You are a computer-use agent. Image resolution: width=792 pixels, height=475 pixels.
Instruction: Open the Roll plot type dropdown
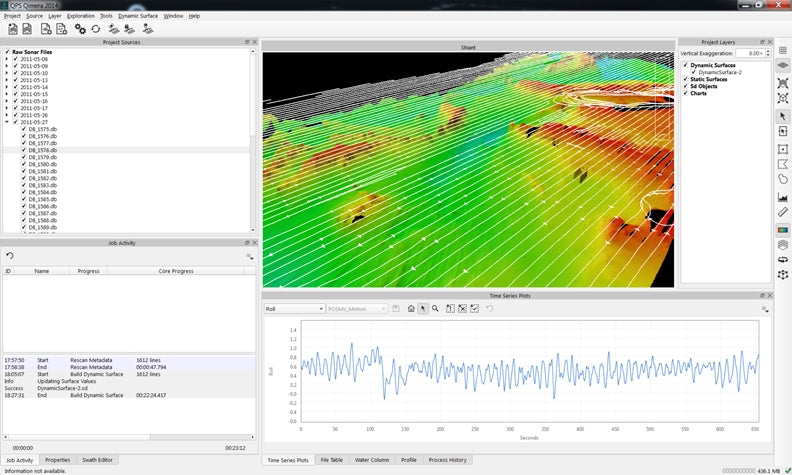click(294, 309)
